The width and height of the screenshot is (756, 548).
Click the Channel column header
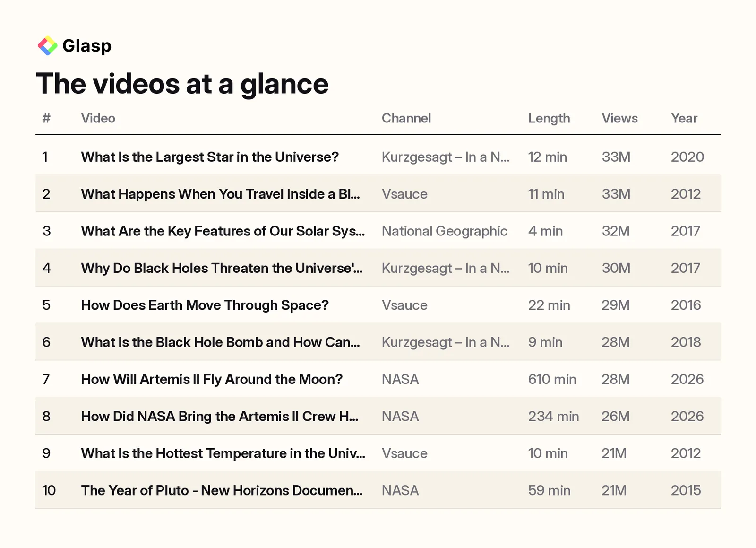[x=406, y=118]
